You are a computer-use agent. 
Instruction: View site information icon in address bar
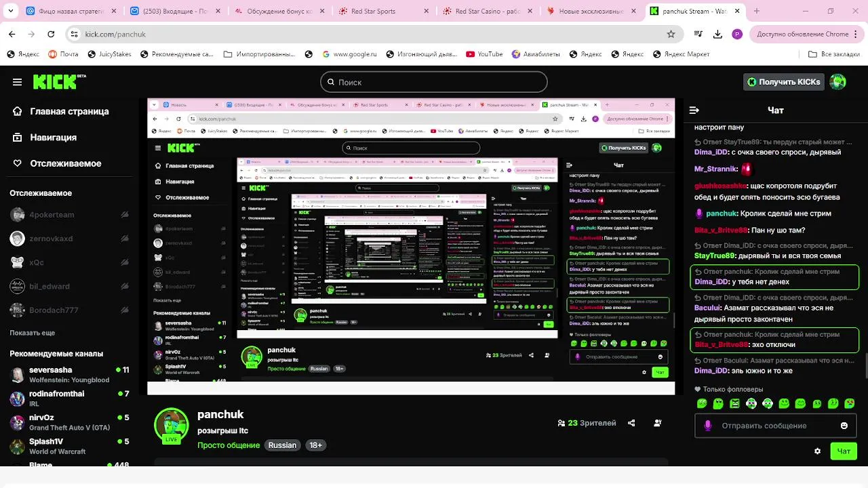[x=75, y=34]
